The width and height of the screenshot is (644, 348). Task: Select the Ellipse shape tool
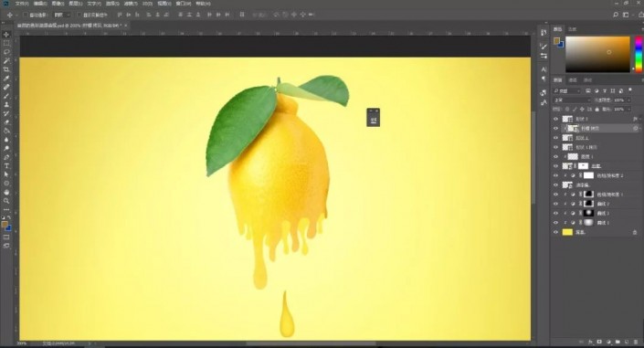[6, 184]
